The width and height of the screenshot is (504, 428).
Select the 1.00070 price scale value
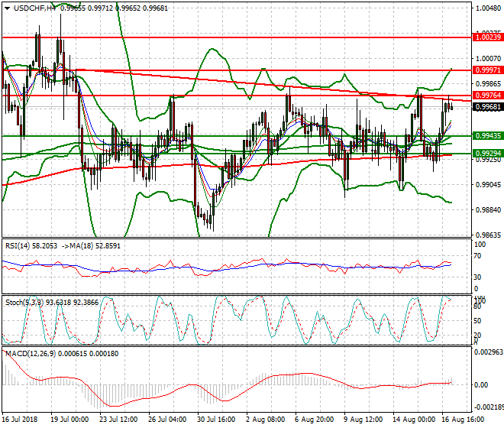pos(488,59)
